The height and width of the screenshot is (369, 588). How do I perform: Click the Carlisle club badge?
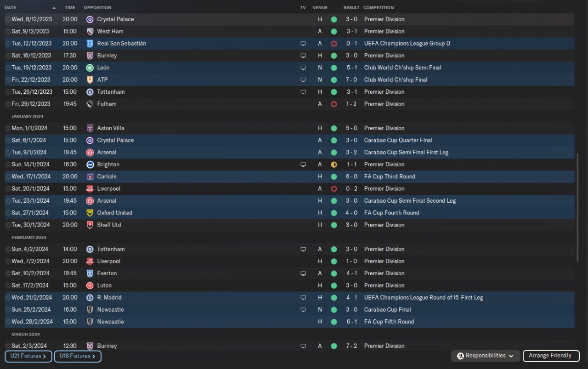(90, 176)
